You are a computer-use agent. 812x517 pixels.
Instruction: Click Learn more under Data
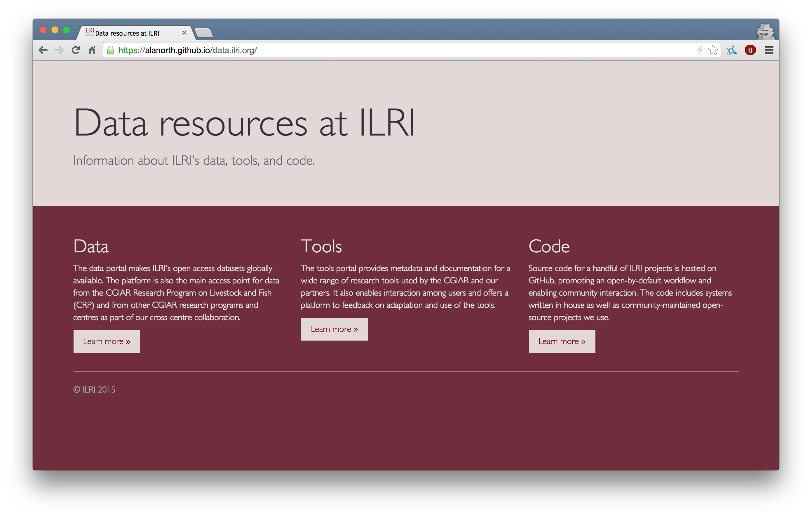[x=107, y=341]
